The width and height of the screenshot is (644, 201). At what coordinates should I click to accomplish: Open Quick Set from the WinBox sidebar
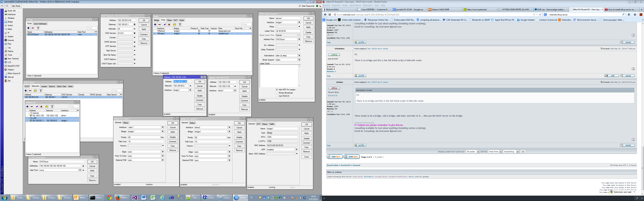click(12, 11)
